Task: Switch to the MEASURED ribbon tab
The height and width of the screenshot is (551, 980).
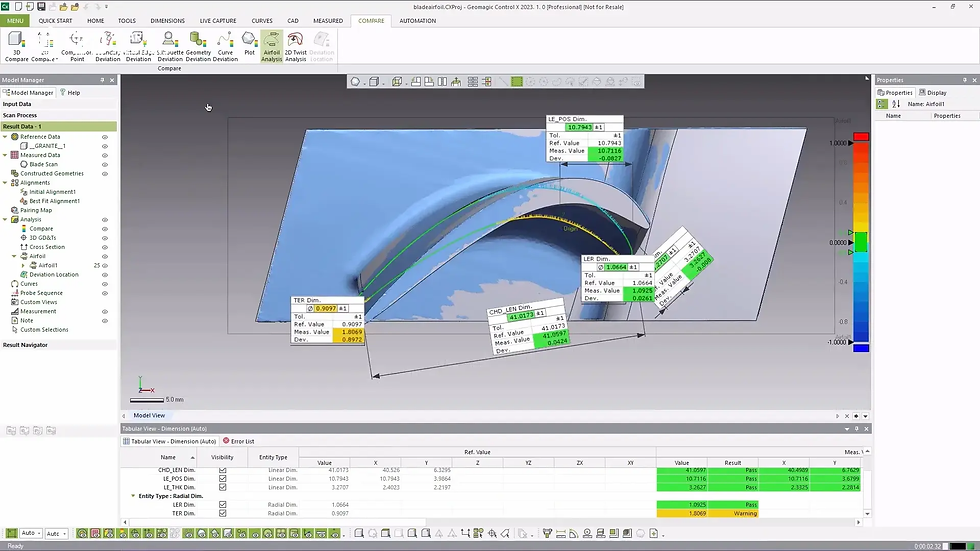Action: [x=328, y=21]
